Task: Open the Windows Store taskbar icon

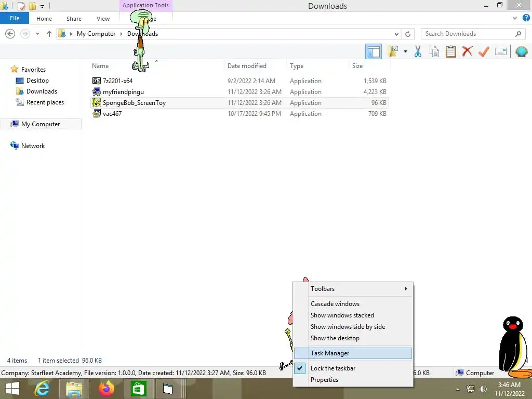Action: click(137, 389)
